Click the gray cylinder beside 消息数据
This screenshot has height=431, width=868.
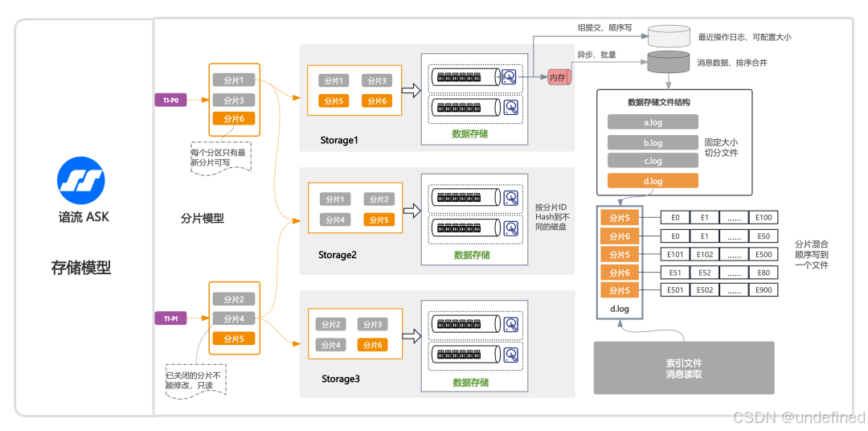pyautogui.click(x=668, y=64)
